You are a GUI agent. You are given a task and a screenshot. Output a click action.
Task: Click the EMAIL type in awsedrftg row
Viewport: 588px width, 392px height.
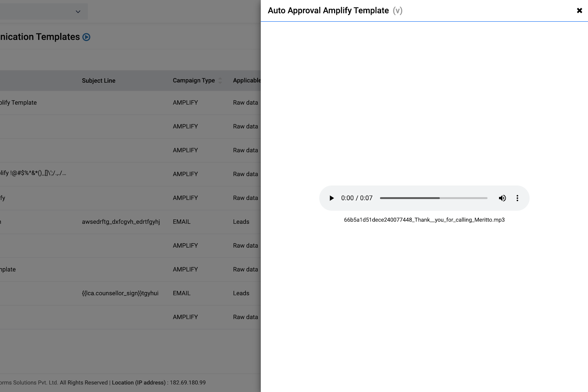tap(182, 222)
